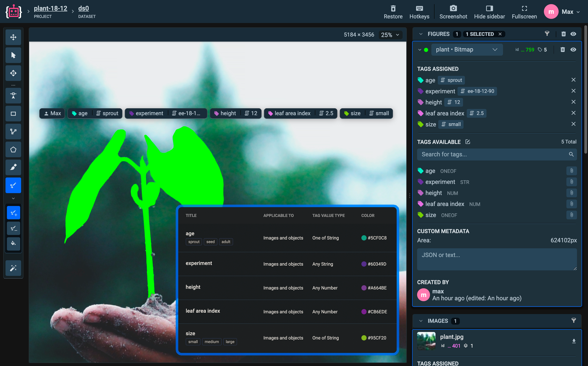This screenshot has height=366, width=588.
Task: Open the plant Bitmap class dropdown
Action: tap(467, 49)
